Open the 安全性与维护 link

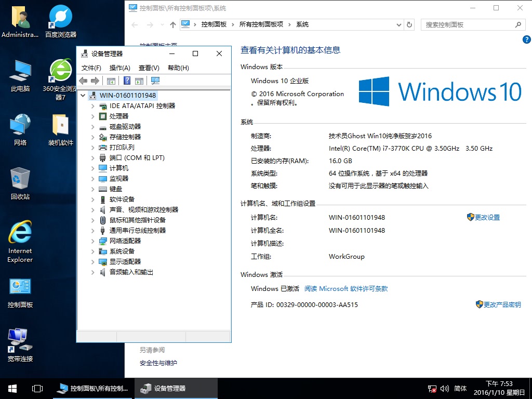point(158,363)
